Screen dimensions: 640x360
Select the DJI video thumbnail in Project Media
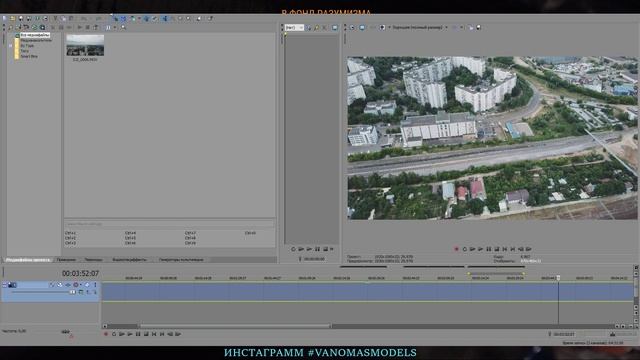click(x=85, y=45)
